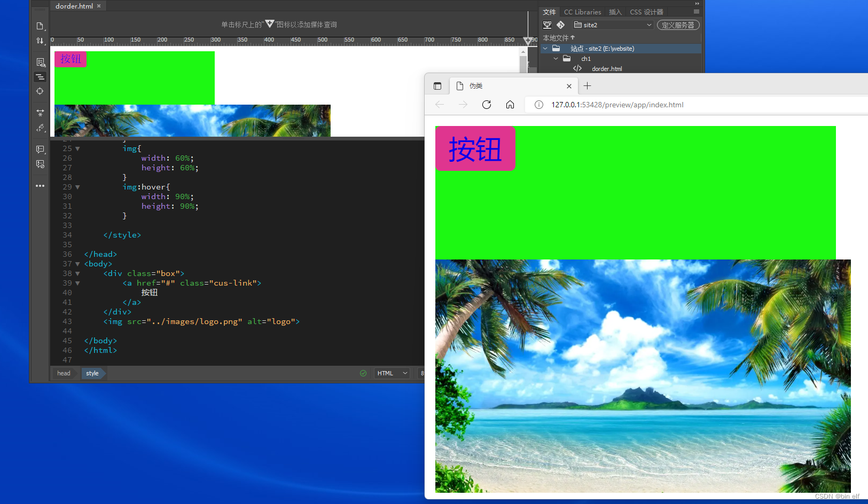The width and height of the screenshot is (868, 504).
Task: Switch to the 插入 panel tab
Action: pyautogui.click(x=615, y=12)
